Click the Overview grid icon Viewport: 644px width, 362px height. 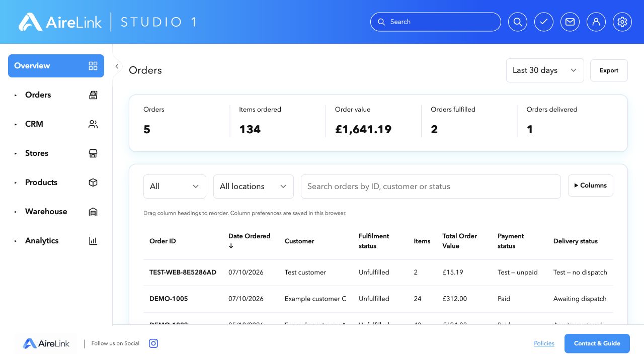(93, 66)
